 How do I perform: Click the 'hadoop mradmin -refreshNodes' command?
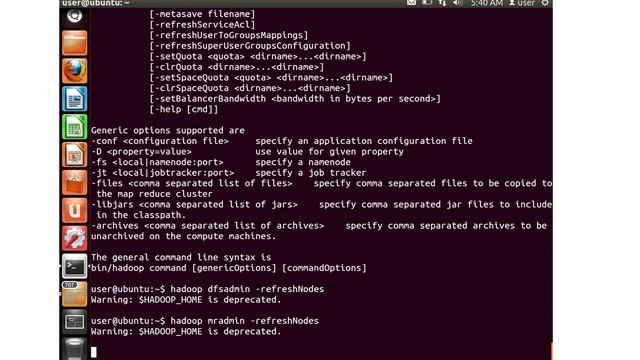[244, 321]
